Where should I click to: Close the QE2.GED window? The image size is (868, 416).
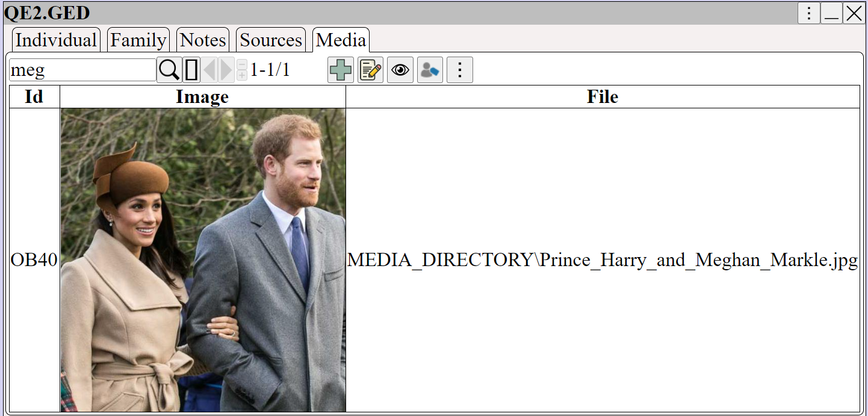pos(854,13)
